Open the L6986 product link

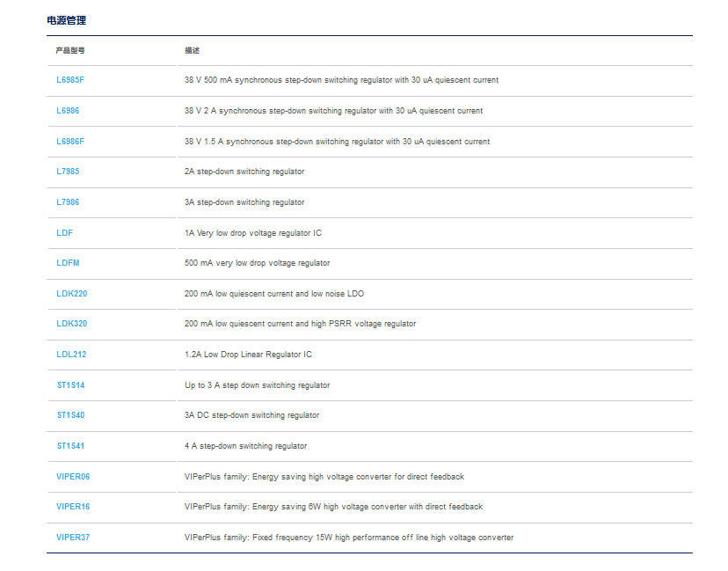68,111
